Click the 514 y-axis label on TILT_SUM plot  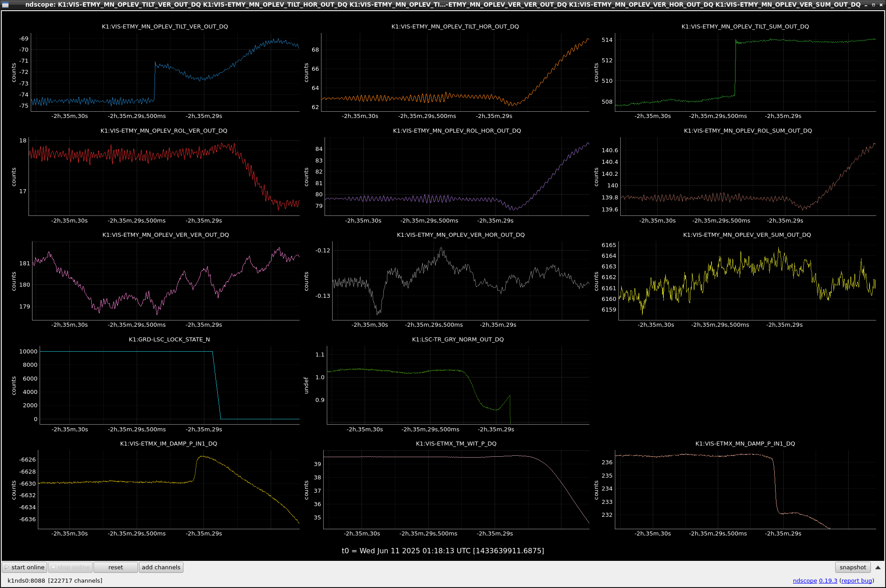click(607, 40)
